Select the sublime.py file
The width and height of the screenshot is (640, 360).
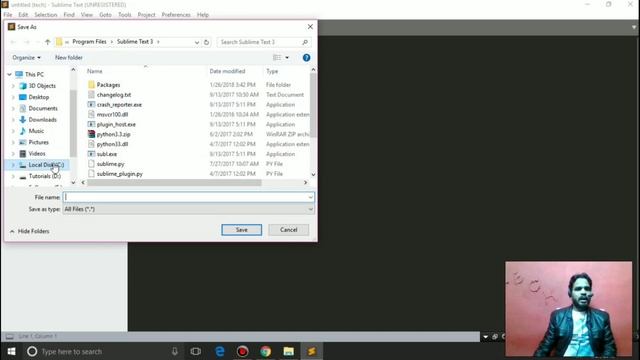110,164
